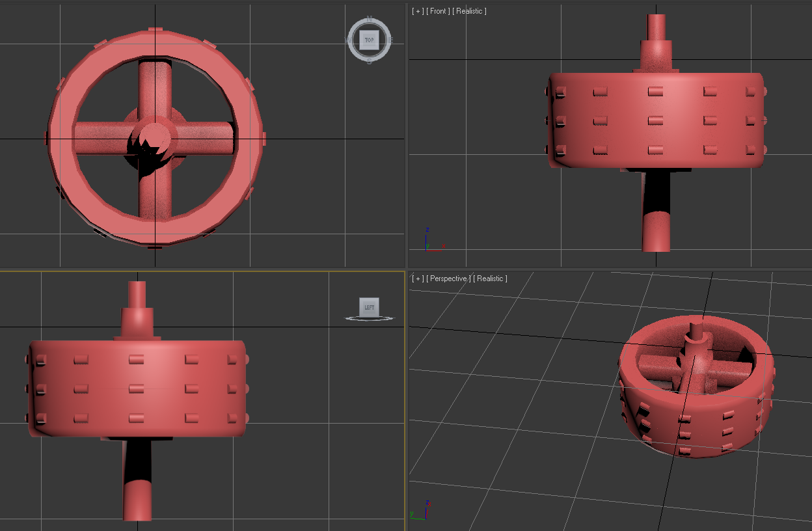Select the wheel drum in the Left viewport
The image size is (812, 531).
point(136,388)
